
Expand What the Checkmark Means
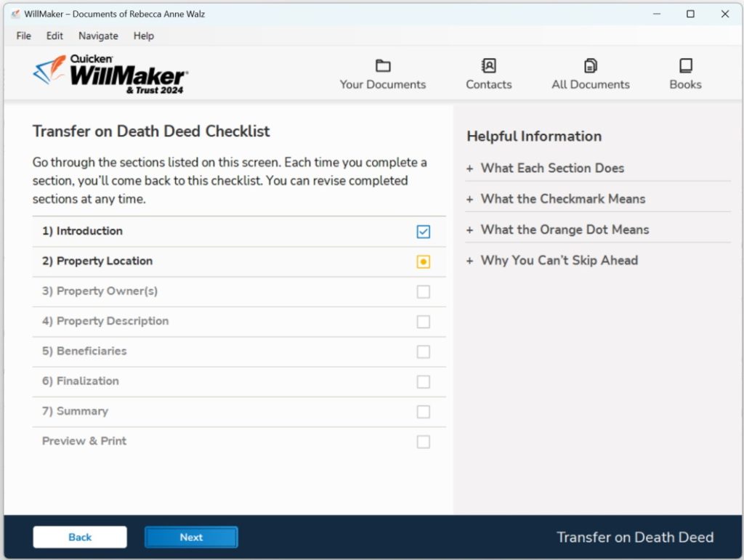[x=565, y=198]
